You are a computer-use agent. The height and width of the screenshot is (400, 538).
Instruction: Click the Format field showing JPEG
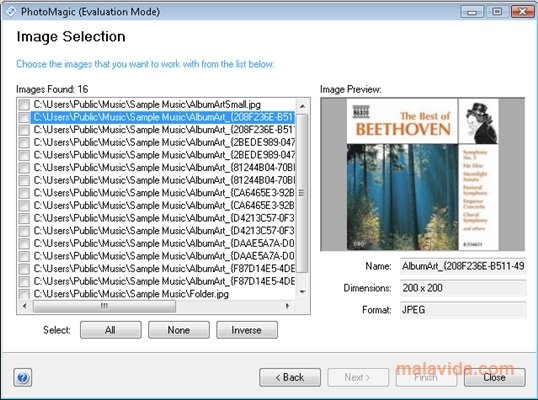pyautogui.click(x=463, y=310)
